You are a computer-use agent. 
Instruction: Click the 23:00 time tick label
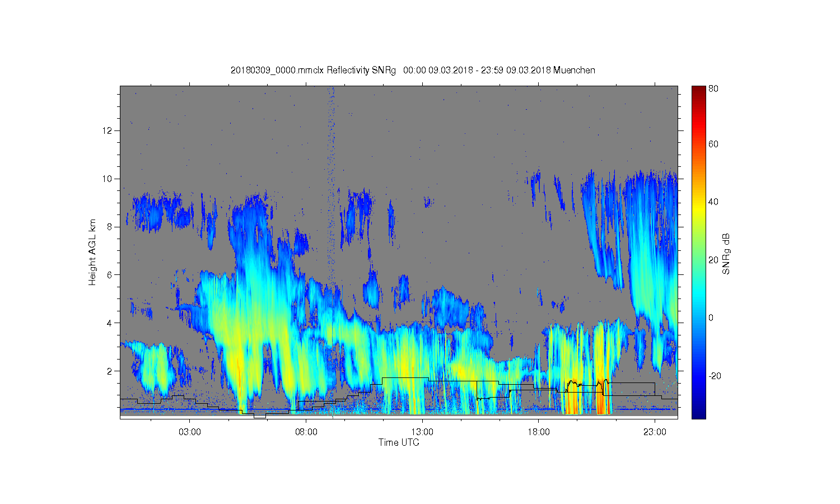655,432
